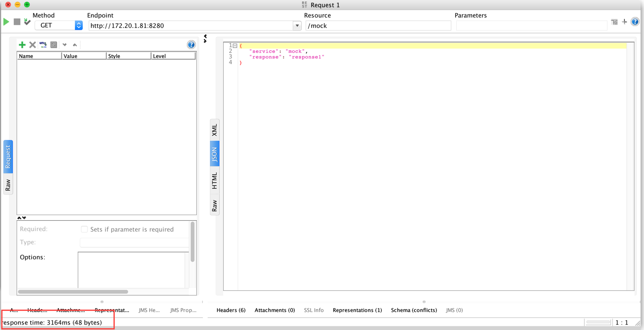Viewport: 644px width, 330px height.
Task: Toggle splitter arrows between request and response
Action: [x=205, y=39]
